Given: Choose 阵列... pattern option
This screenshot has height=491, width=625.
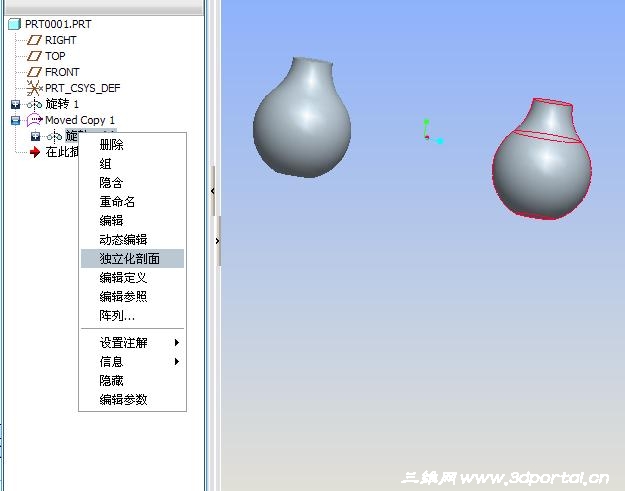Looking at the screenshot, I should (132, 316).
